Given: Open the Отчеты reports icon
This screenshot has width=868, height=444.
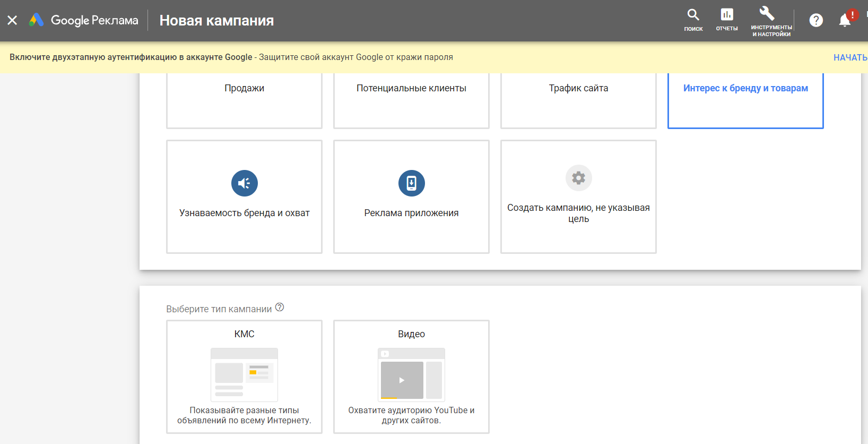Looking at the screenshot, I should pyautogui.click(x=726, y=15).
